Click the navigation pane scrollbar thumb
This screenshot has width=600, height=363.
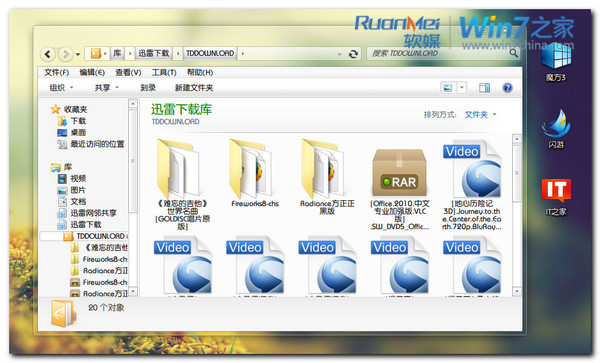(x=133, y=161)
